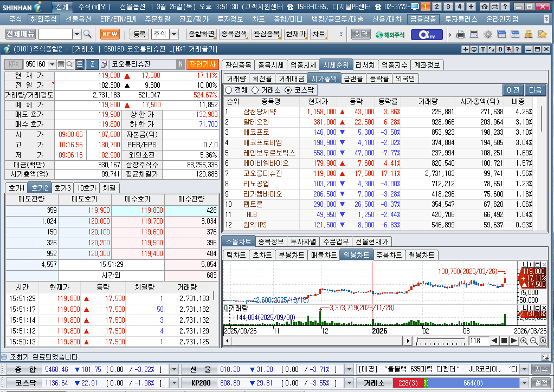
Task: Click the 다음 next page button
Action: tap(535, 90)
